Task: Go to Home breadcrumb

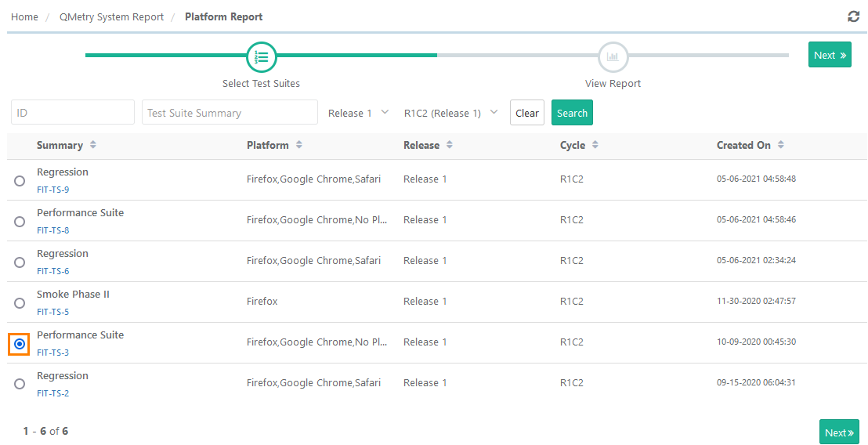Action: point(24,16)
